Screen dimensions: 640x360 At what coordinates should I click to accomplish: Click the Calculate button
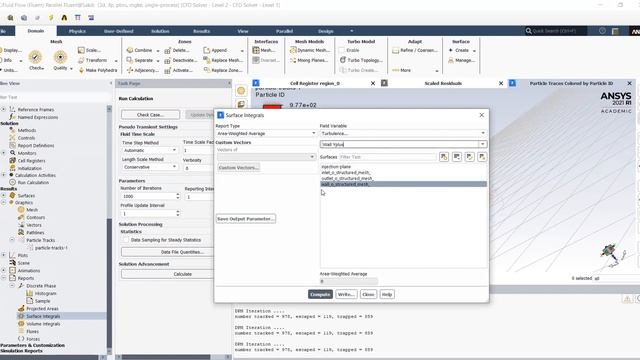(x=182, y=274)
